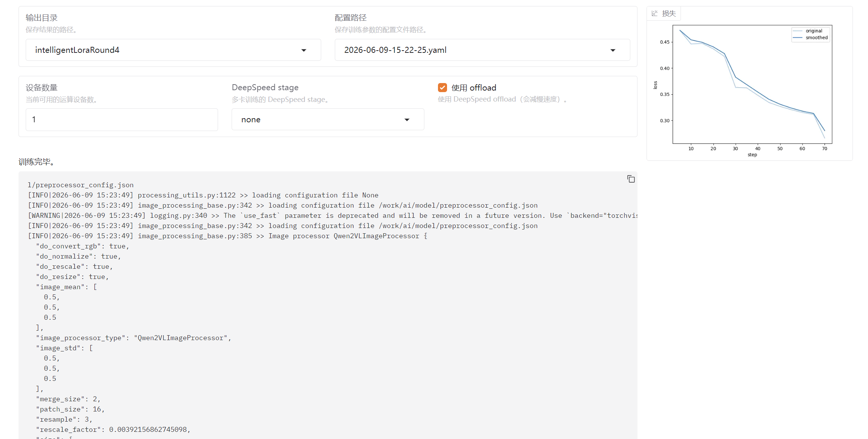Click the loss chart icon
Viewport: 868px width, 439px height.
pos(654,14)
